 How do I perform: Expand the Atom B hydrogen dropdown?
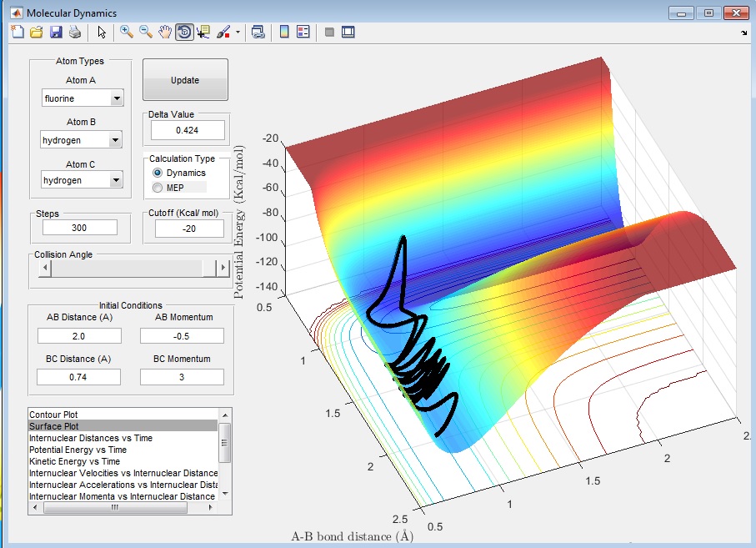[x=117, y=140]
